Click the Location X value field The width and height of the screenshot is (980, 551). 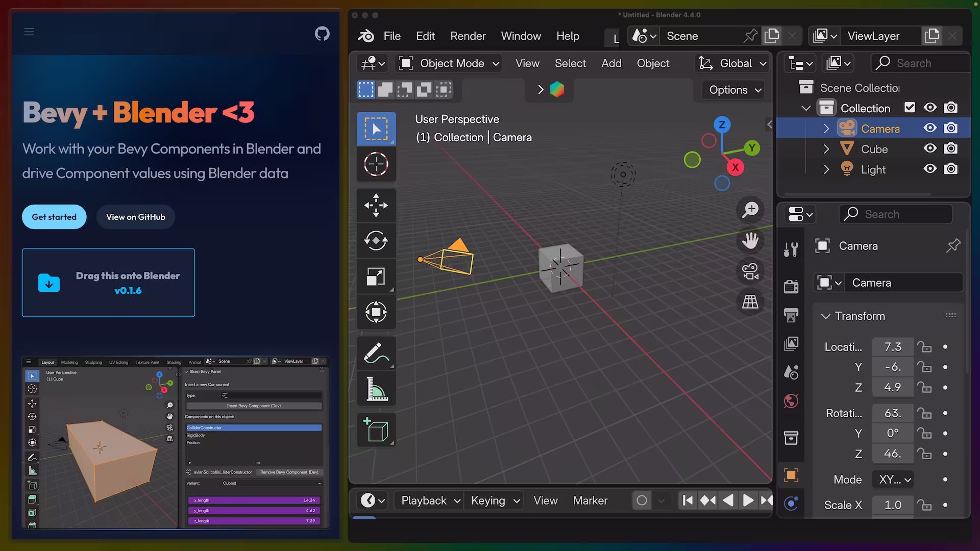click(x=892, y=347)
